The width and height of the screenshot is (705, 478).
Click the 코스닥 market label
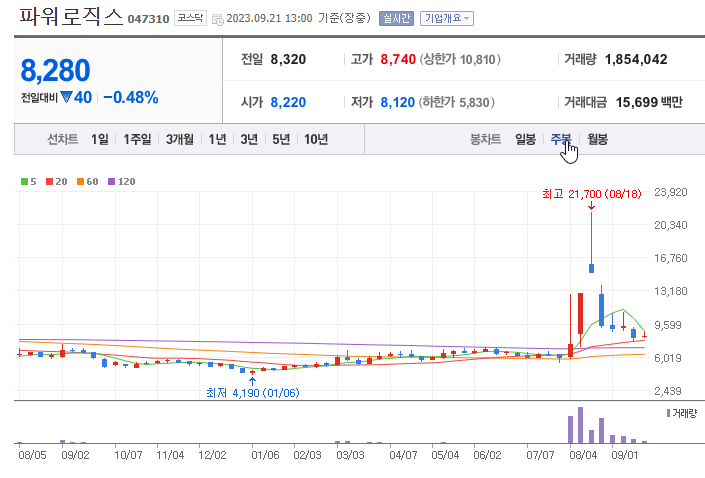point(190,18)
